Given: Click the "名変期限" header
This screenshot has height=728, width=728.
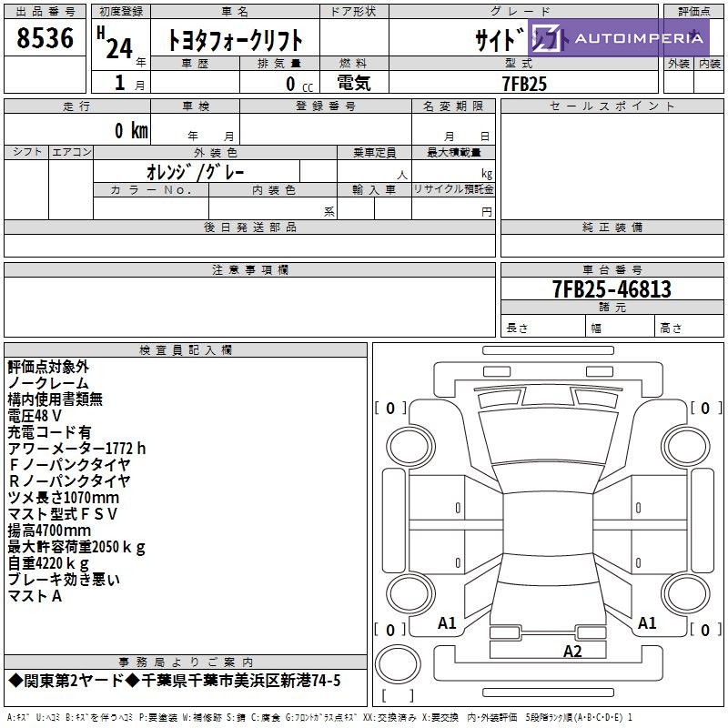Looking at the screenshot, I should point(453,106).
